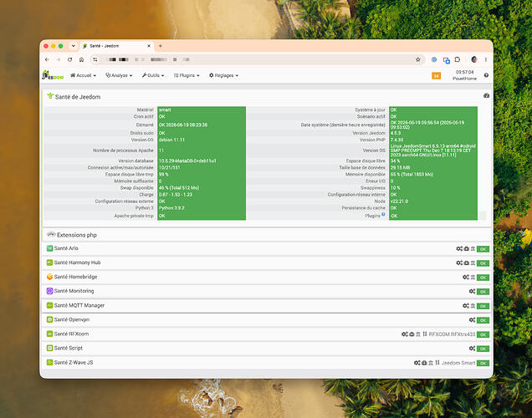
Task: Click the orange messages counter badge
Action: 437,75
